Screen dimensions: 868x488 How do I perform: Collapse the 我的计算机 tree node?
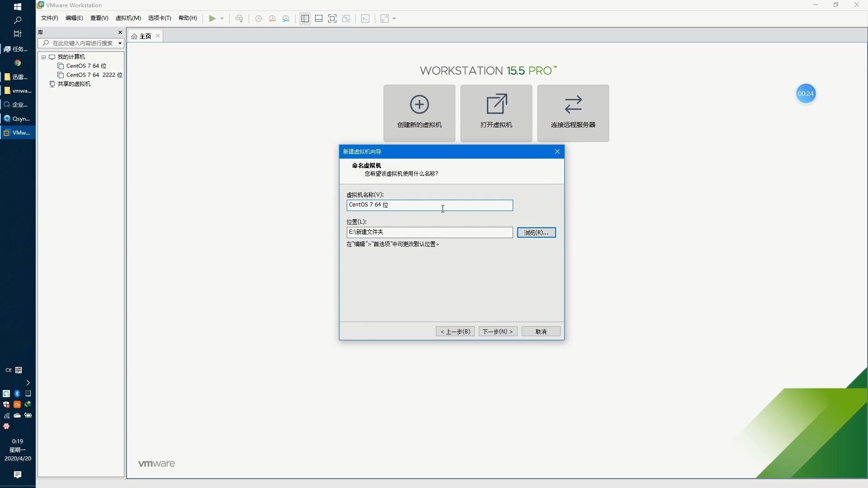tap(44, 57)
